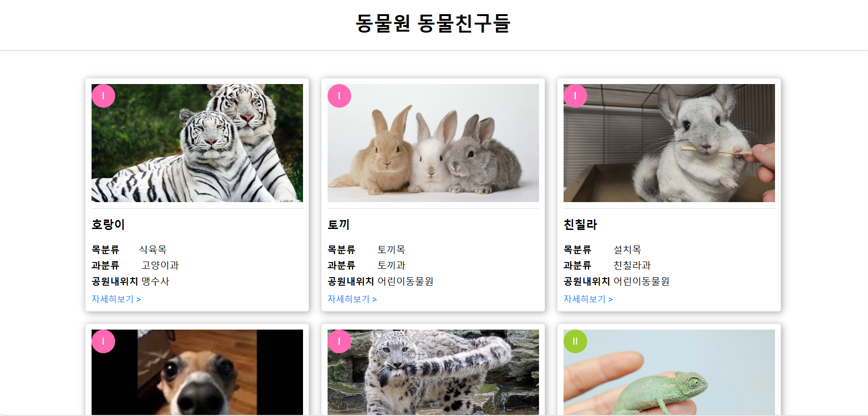Click the green II badge on chameleon card
The image size is (868, 416).
click(x=575, y=341)
